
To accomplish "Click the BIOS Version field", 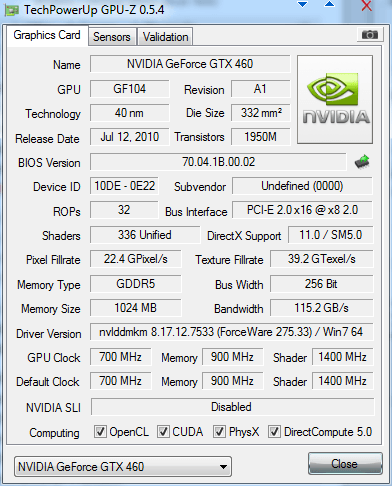I will click(x=218, y=162).
